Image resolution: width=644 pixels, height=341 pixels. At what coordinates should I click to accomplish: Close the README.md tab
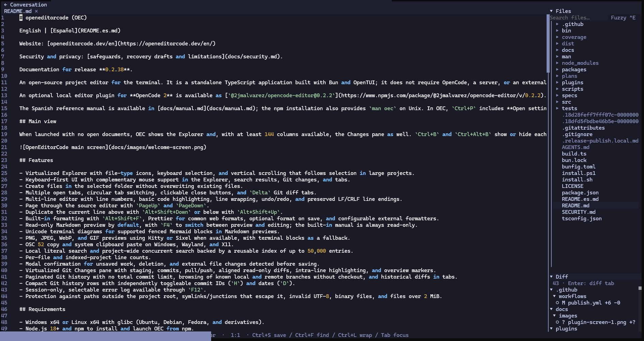(36, 11)
